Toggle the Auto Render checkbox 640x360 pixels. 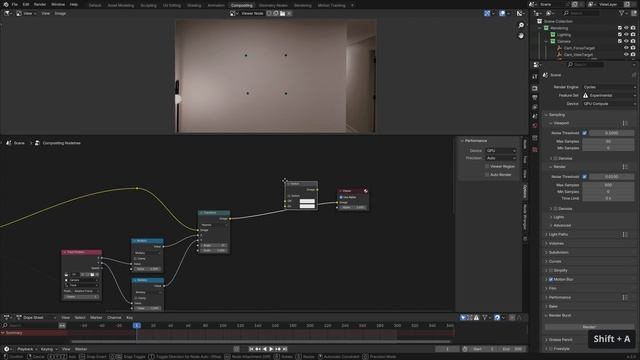pyautogui.click(x=487, y=175)
